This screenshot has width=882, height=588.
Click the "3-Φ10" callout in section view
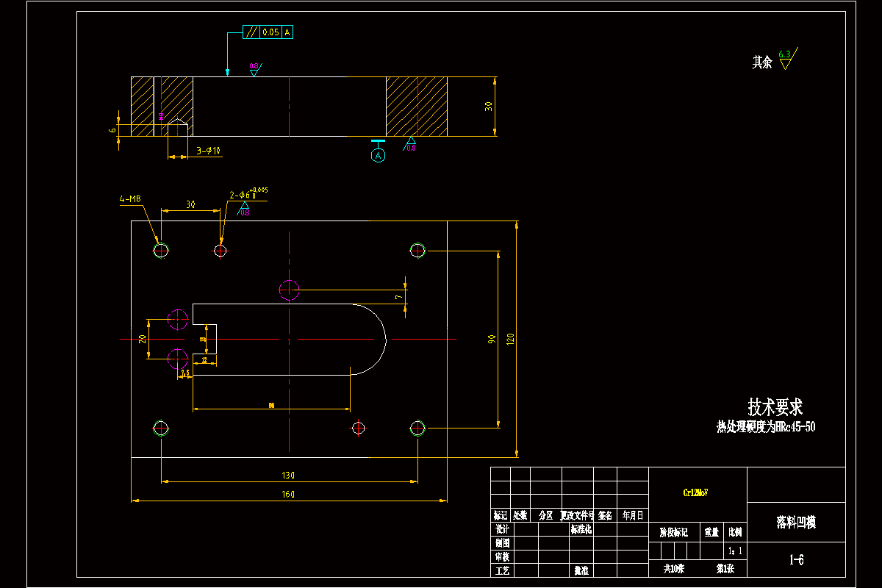[208, 151]
